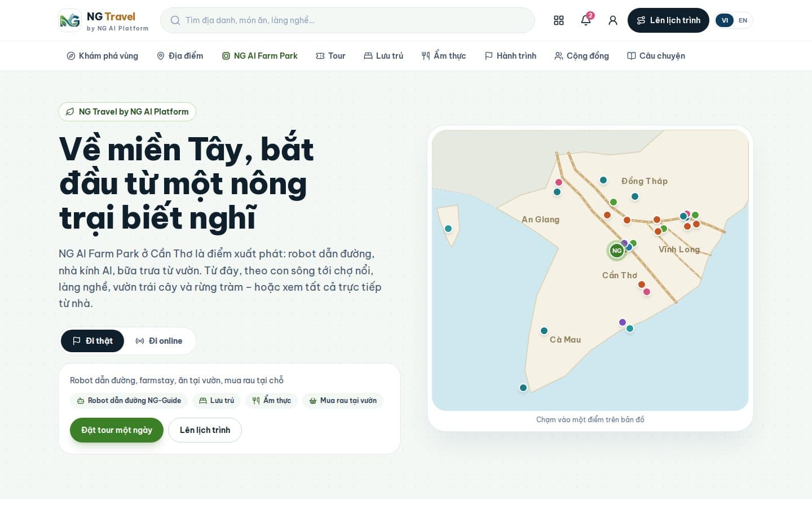Click the Cà Mau label on map

(x=565, y=340)
